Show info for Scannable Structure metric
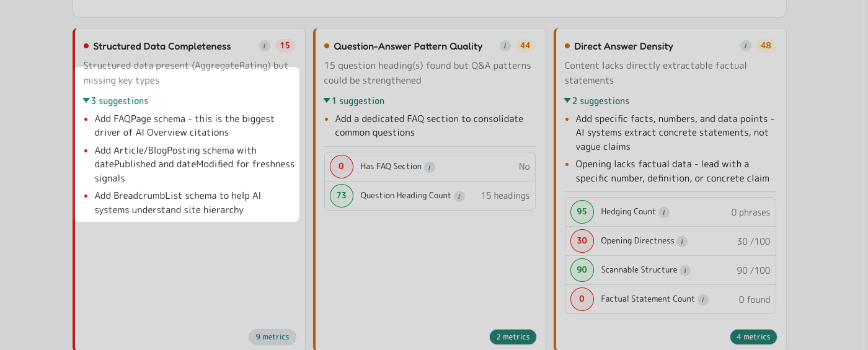Viewport: 868px width, 350px height. click(x=685, y=271)
